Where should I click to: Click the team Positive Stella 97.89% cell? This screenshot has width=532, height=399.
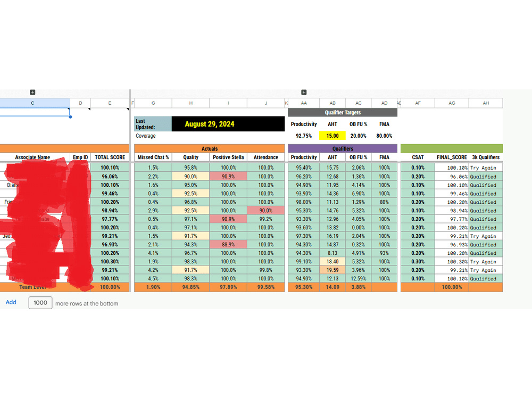pos(228,287)
